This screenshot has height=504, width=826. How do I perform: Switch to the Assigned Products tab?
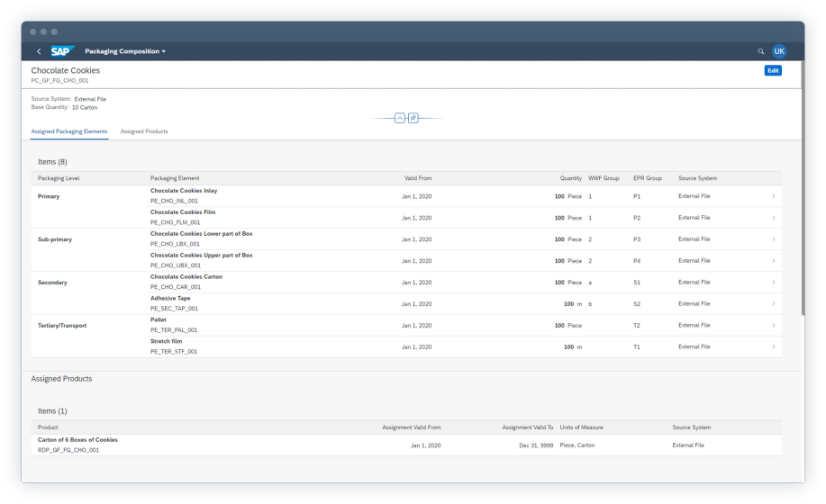point(144,131)
